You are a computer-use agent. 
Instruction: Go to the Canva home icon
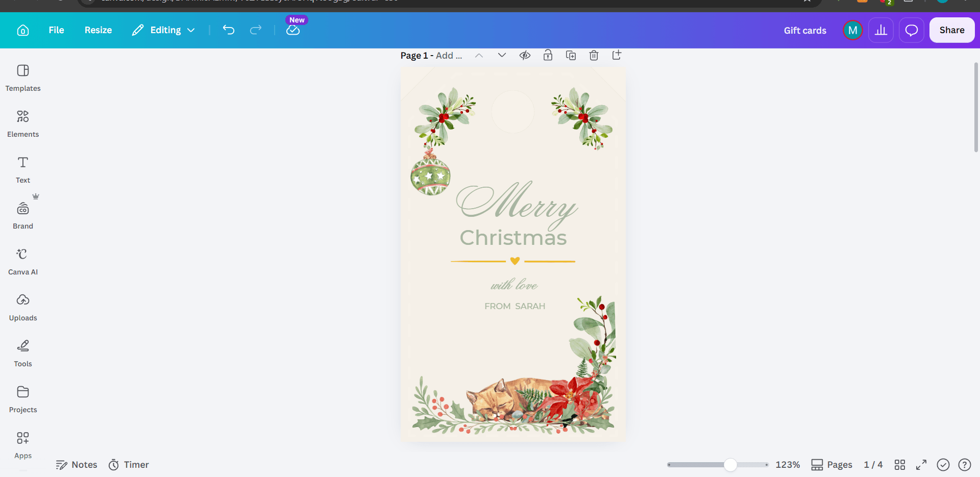[x=23, y=30]
